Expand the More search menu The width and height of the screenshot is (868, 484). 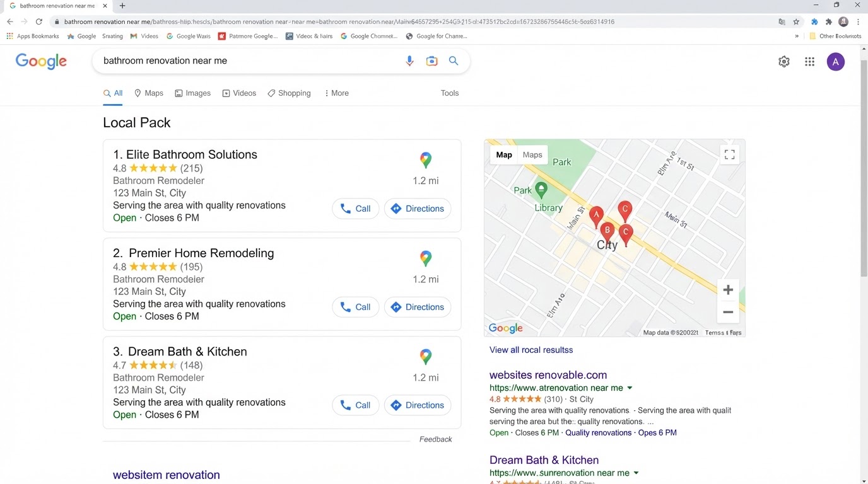pyautogui.click(x=336, y=93)
